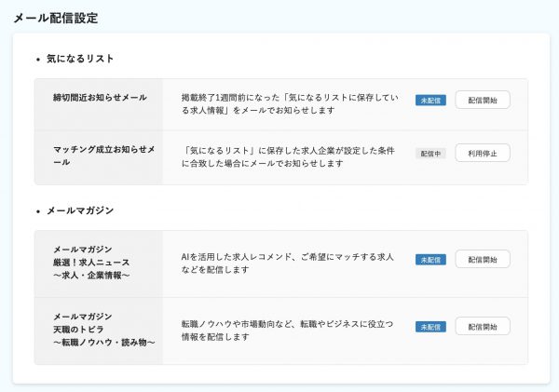Click bullet point beside 気になるリスト
This screenshot has width=559, height=392.
[38, 59]
